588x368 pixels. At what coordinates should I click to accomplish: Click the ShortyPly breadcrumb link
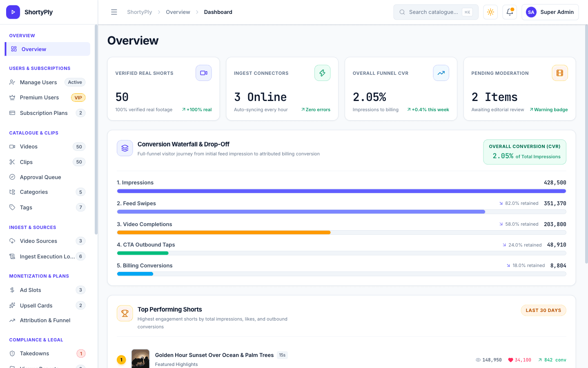coord(139,12)
